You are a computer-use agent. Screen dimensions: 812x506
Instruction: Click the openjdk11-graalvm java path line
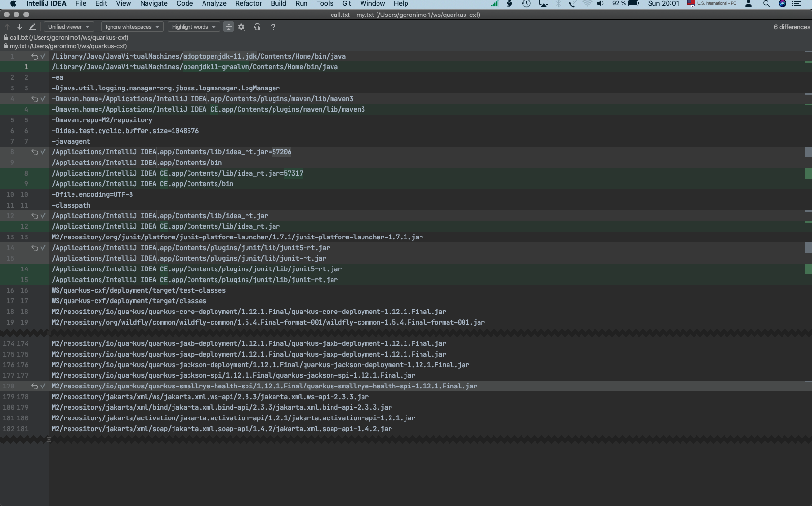[195, 67]
